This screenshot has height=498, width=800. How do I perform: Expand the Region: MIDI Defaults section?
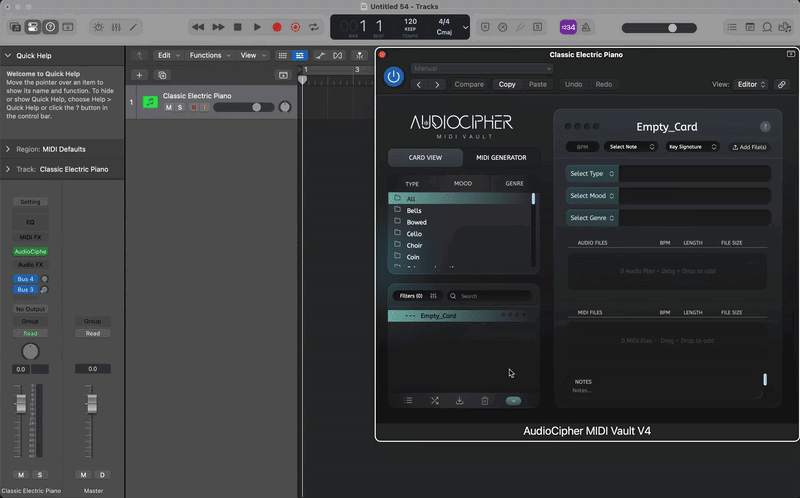tap(8, 149)
